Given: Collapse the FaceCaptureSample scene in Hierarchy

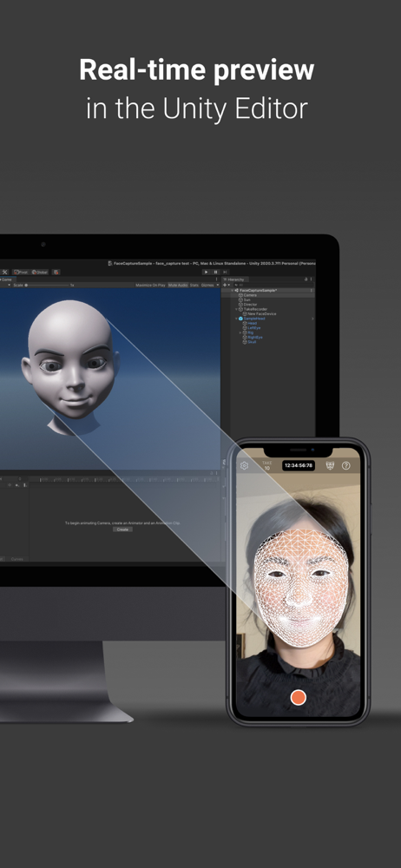Looking at the screenshot, I should [233, 291].
